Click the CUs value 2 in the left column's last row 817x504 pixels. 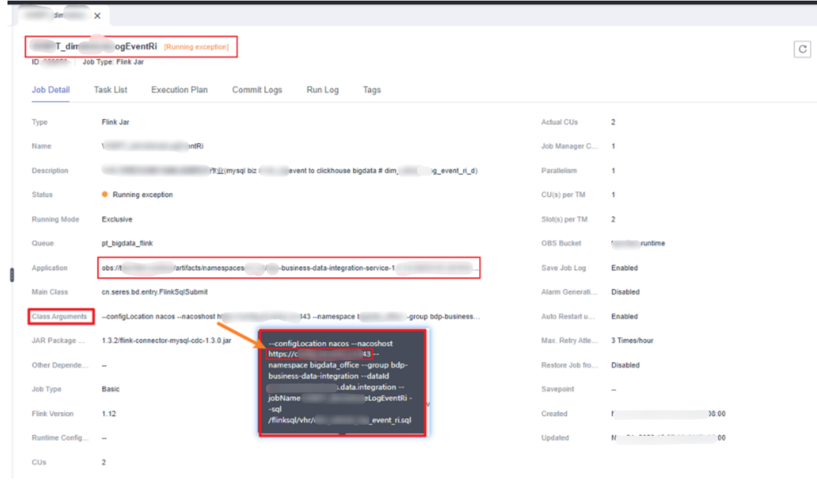pos(104,462)
